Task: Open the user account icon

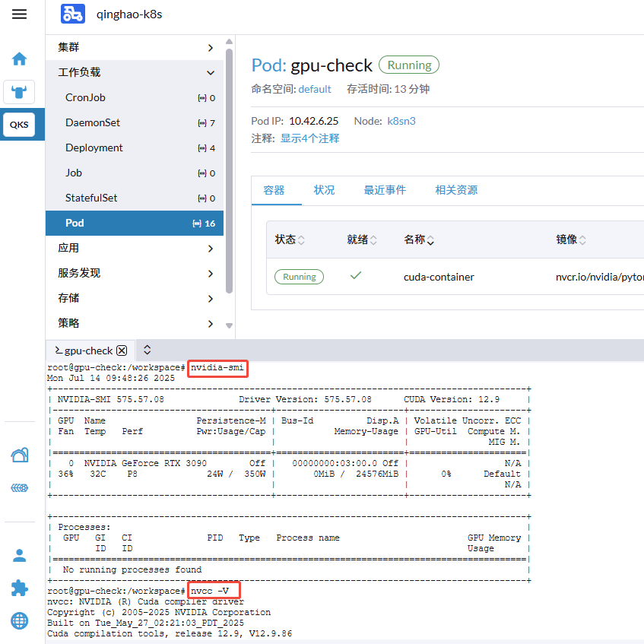Action: (x=19, y=555)
